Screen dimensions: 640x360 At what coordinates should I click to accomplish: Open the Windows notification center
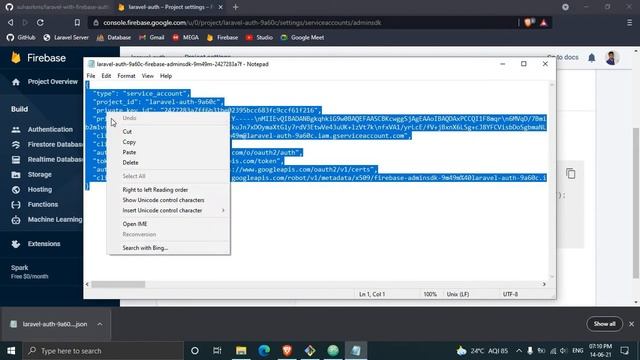point(624,351)
